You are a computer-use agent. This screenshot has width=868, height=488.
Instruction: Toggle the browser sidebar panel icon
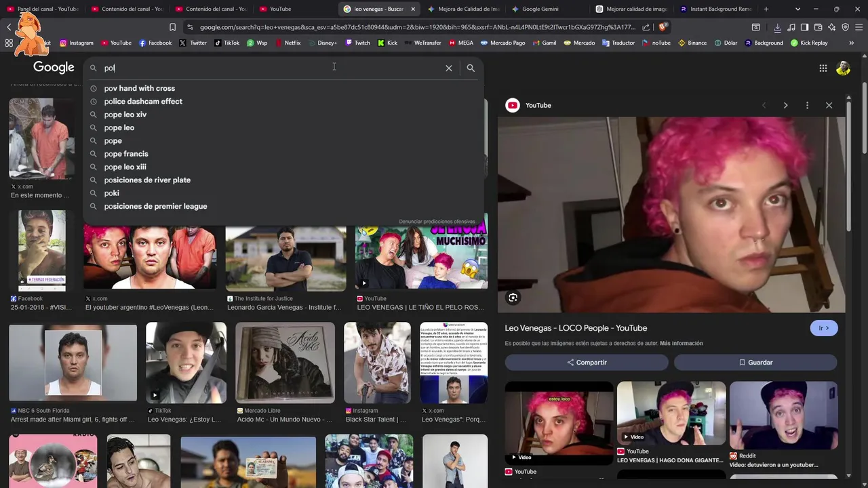click(x=804, y=27)
